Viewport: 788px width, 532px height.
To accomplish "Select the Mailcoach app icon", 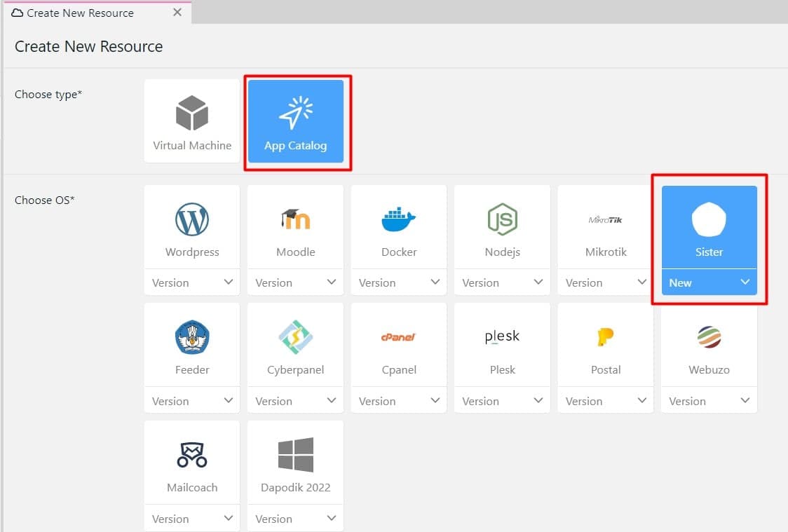I will pos(192,456).
